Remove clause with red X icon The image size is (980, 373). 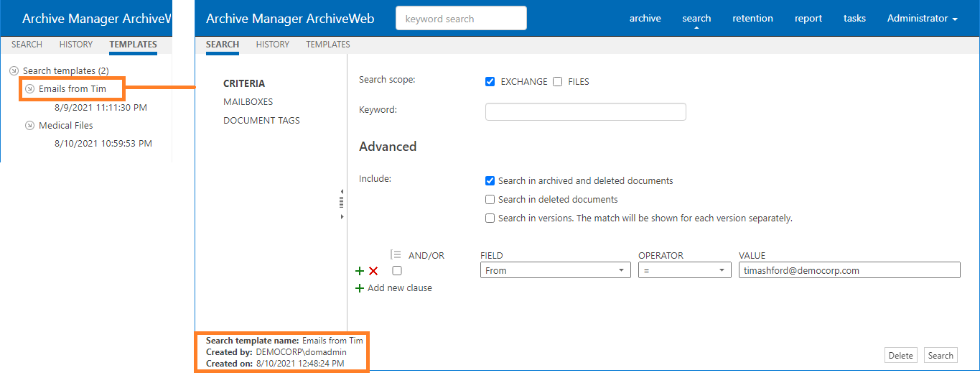pos(373,271)
